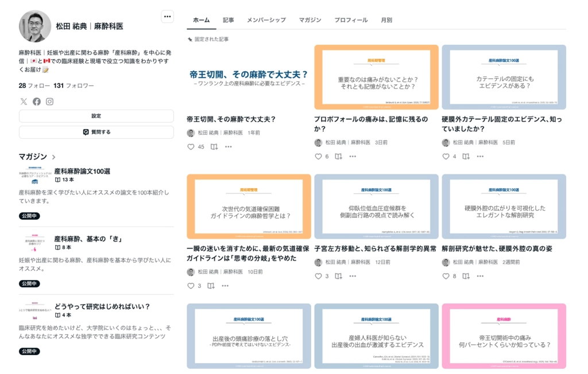
Task: Open the 月別 tab
Action: pos(386,20)
